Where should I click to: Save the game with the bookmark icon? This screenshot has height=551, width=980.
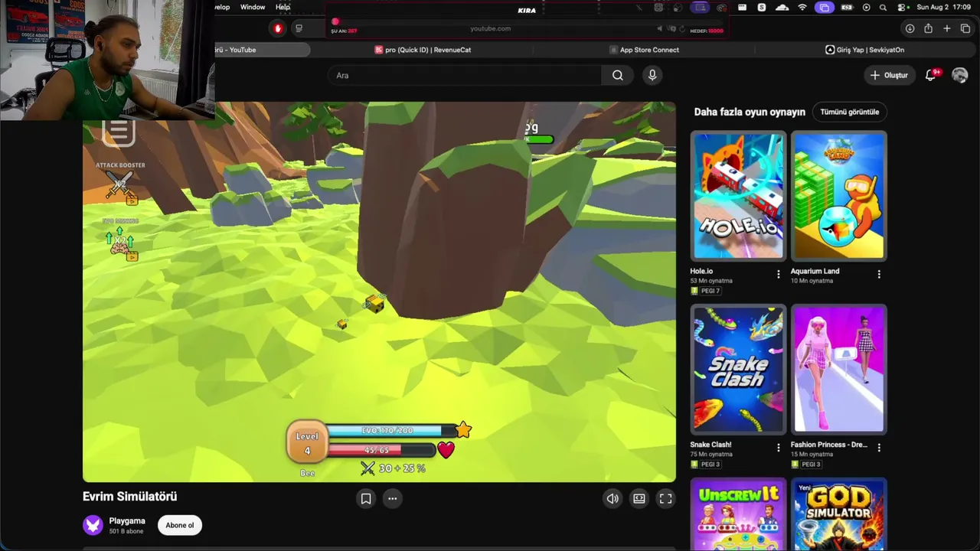point(366,499)
